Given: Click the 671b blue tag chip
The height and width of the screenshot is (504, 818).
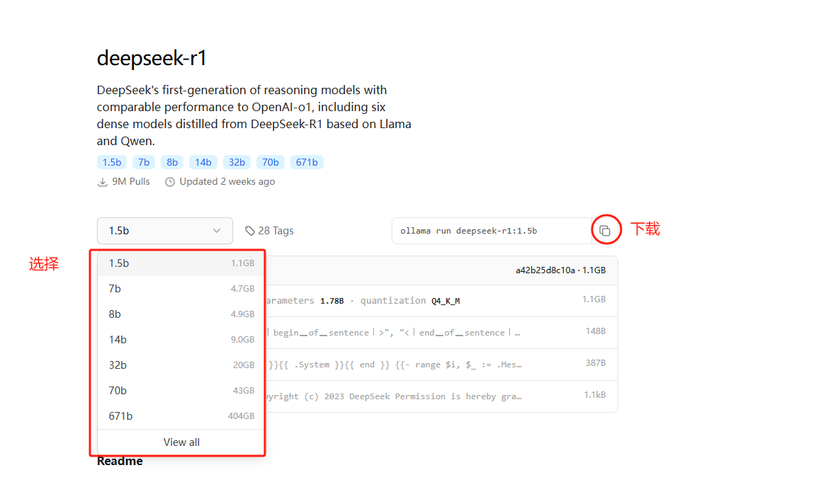Looking at the screenshot, I should coord(307,162).
